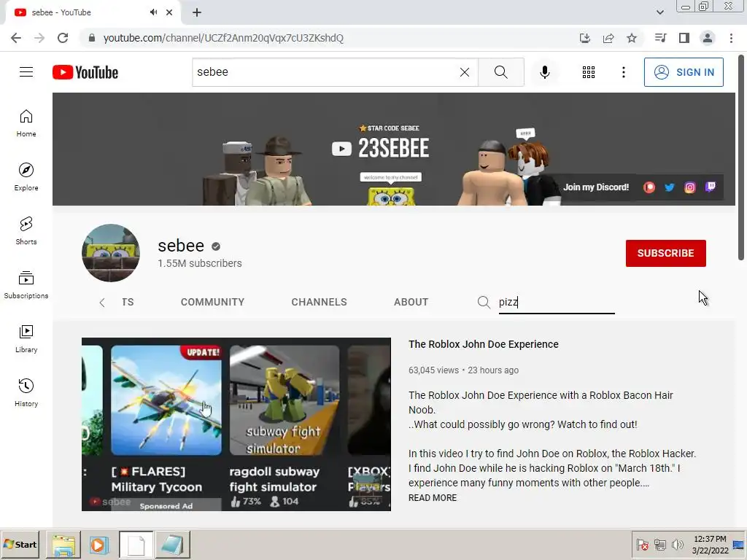Open the Twitter link on channel banner
This screenshot has height=560, width=747.
[x=670, y=187]
